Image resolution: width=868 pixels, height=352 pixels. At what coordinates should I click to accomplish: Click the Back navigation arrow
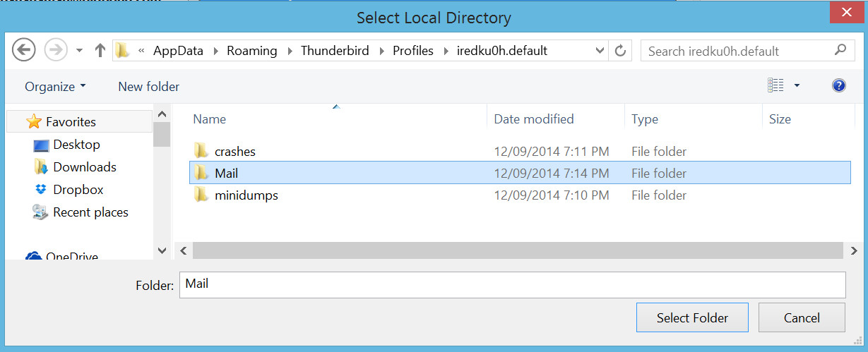click(x=23, y=50)
